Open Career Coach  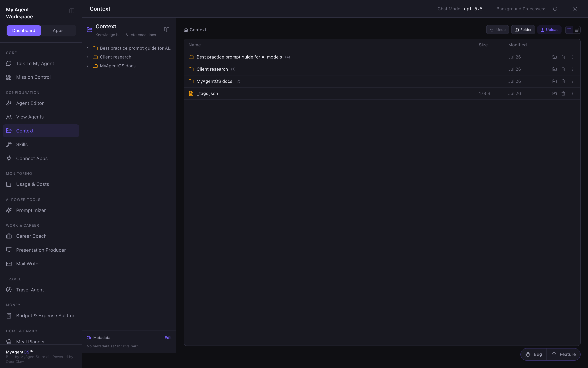click(x=41, y=236)
